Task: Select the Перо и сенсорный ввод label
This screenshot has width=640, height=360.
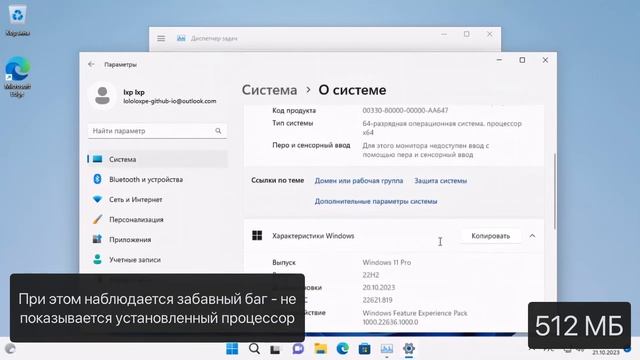Action: (x=311, y=145)
